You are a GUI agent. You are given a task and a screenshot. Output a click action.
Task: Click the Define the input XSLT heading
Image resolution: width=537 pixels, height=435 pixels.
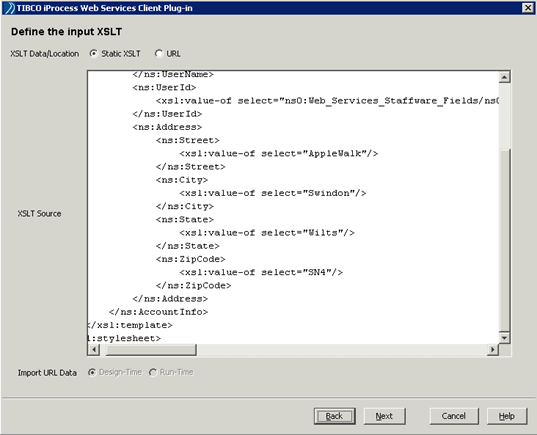[66, 32]
